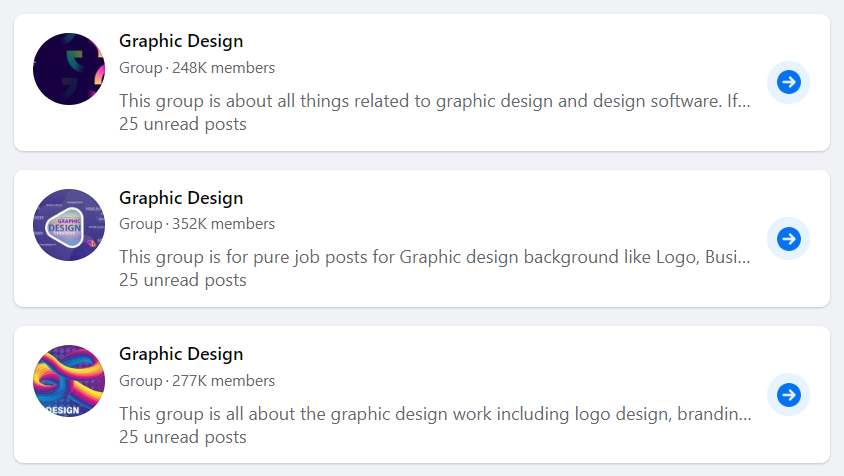
Task: Open Graphic Design title in 248K members card
Action: coord(181,41)
